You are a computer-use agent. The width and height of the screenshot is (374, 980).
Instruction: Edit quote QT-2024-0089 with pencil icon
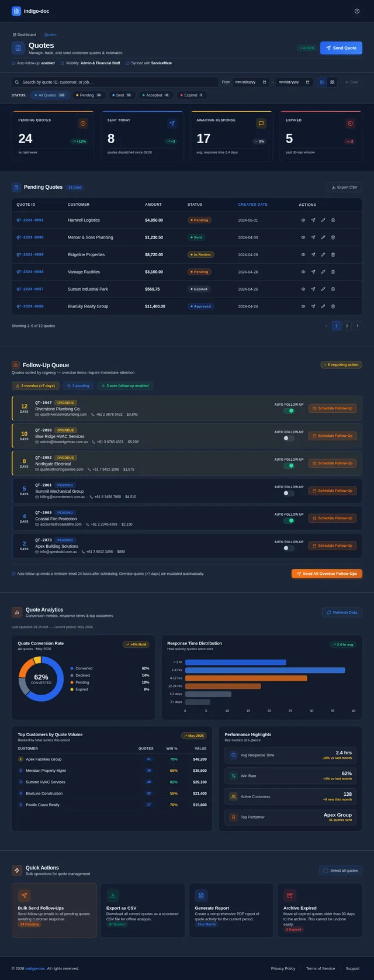coord(323,254)
